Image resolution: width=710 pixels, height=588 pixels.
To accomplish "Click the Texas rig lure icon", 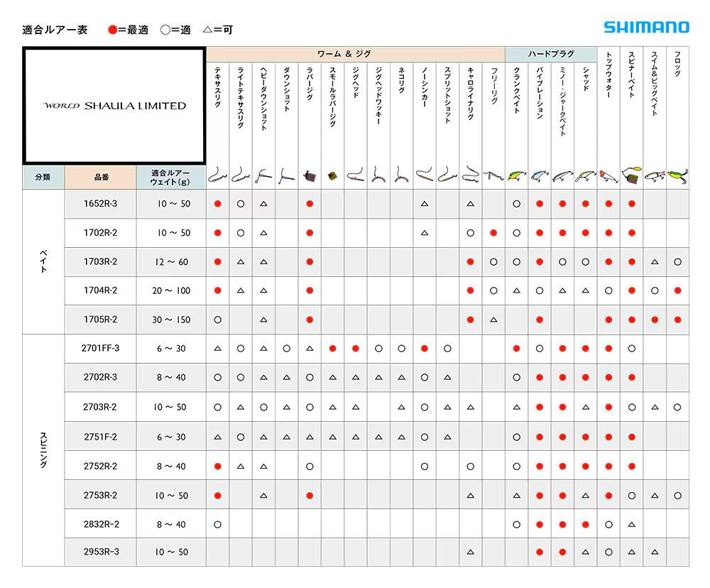I will [x=217, y=175].
